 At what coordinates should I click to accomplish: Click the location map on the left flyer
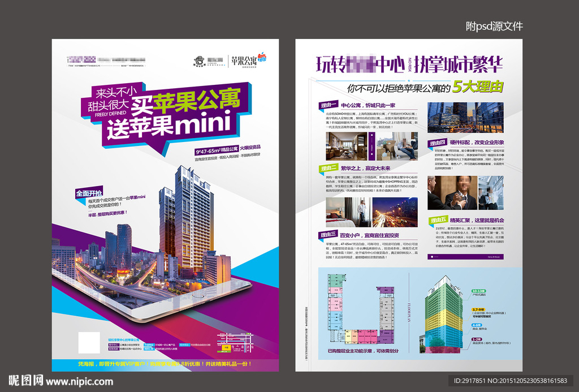click(x=235, y=342)
